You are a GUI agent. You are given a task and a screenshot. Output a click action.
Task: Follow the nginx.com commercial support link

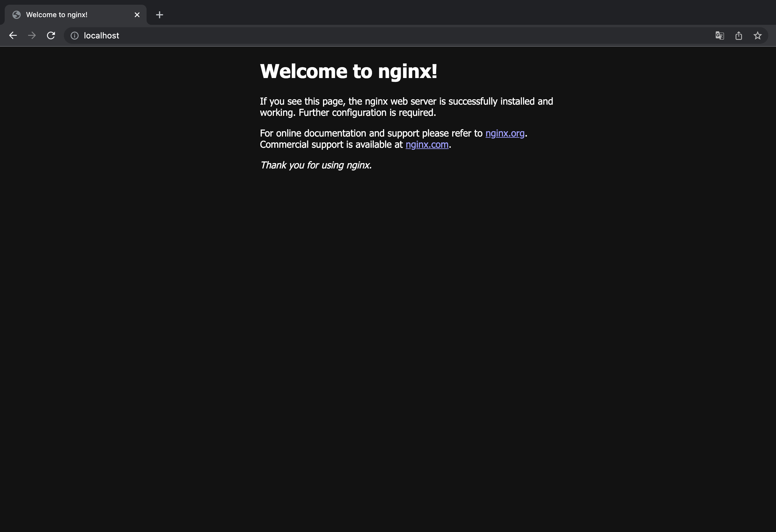pyautogui.click(x=427, y=145)
